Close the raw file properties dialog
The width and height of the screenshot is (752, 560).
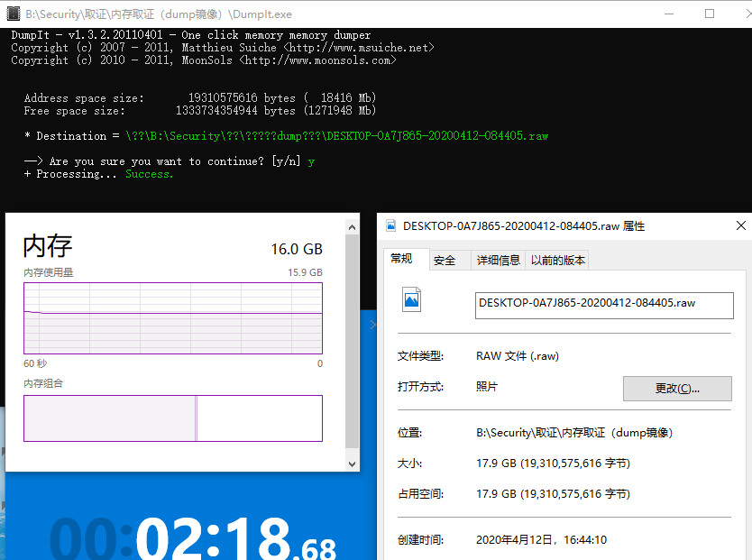(x=741, y=225)
